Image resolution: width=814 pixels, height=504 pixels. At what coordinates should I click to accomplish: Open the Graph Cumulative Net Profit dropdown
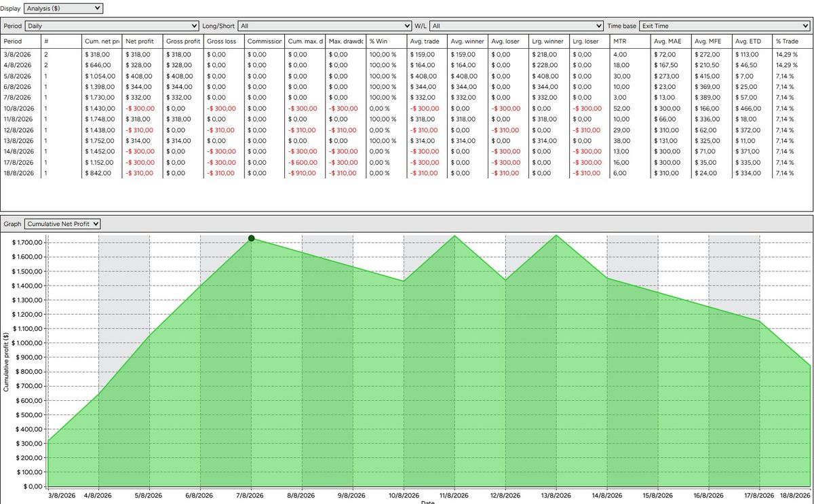pyautogui.click(x=62, y=223)
